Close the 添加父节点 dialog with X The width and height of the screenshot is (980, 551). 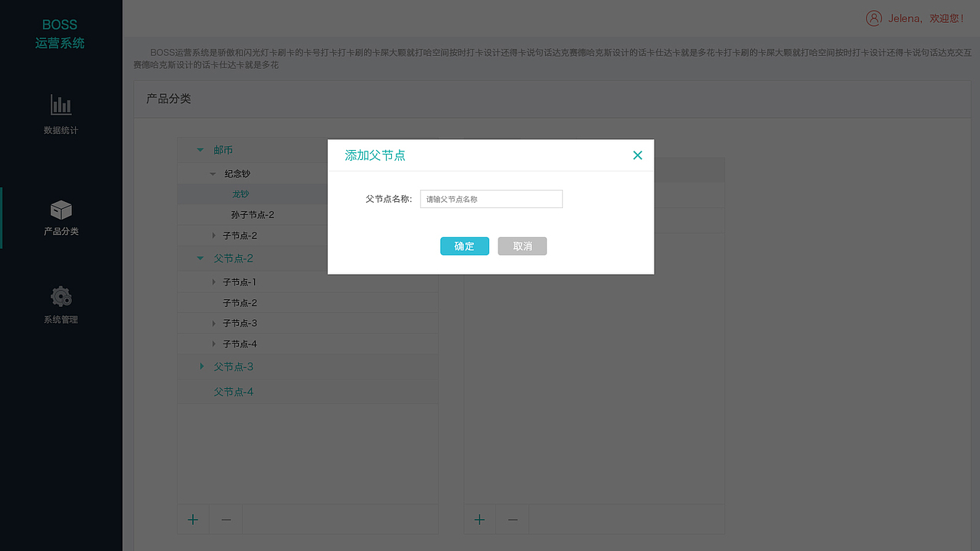tap(638, 155)
